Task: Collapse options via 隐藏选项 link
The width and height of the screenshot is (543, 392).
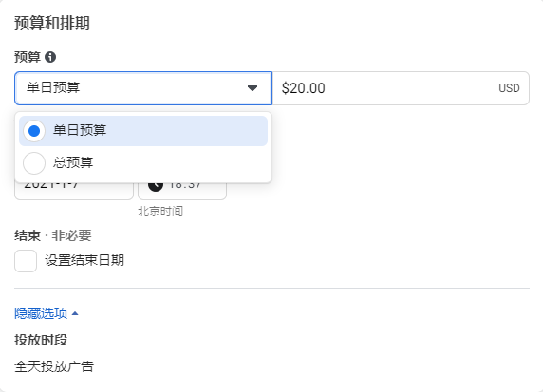Action: coord(41,313)
